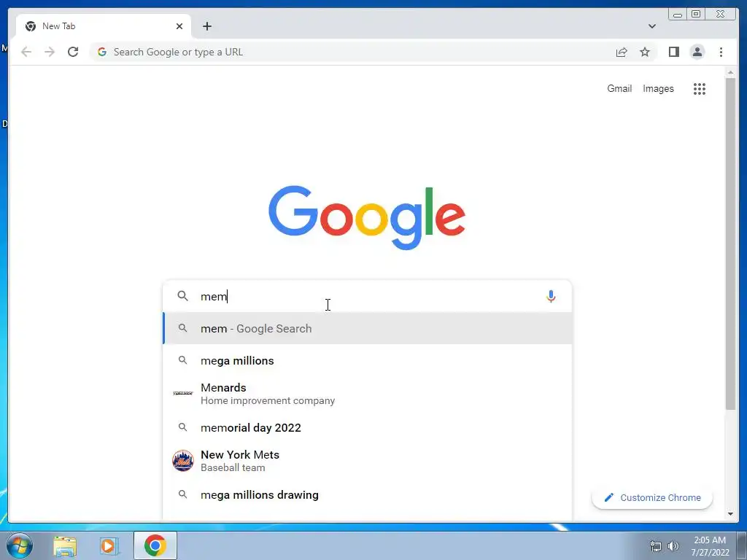Click Show desktop button at taskbar edge
The width and height of the screenshot is (747, 560).
click(742, 545)
